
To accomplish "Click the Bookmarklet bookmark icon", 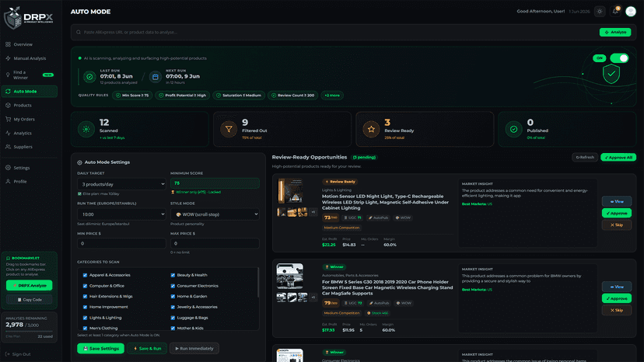I will click(x=9, y=258).
